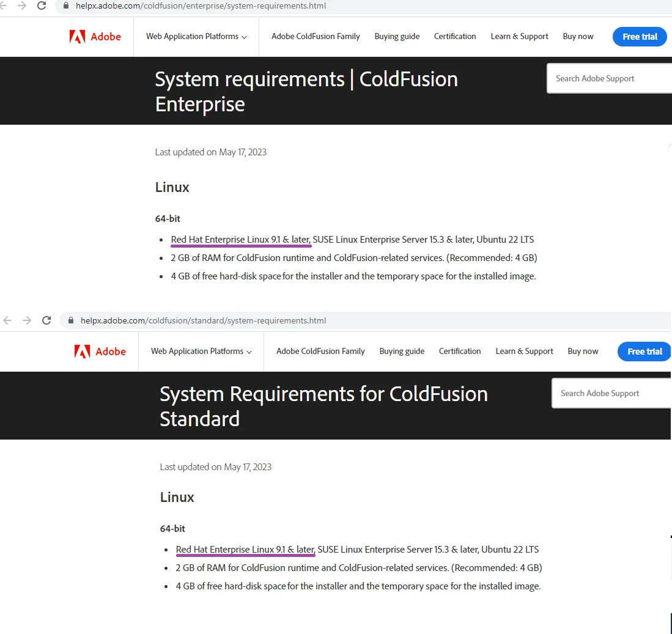Expand Web Application Platforms menu on Standard page

[201, 352]
